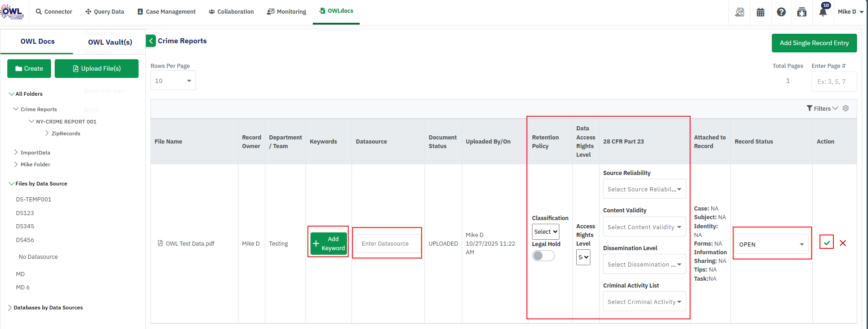Open the Rows Per Page dropdown
Viewport: 868px width, 329px height.
(173, 81)
